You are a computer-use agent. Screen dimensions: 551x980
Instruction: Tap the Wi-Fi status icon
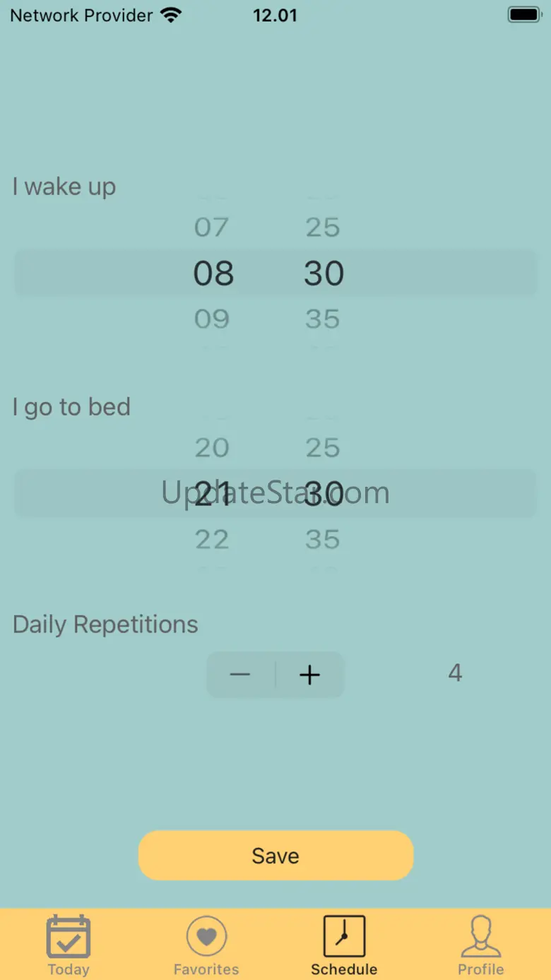[x=170, y=15]
